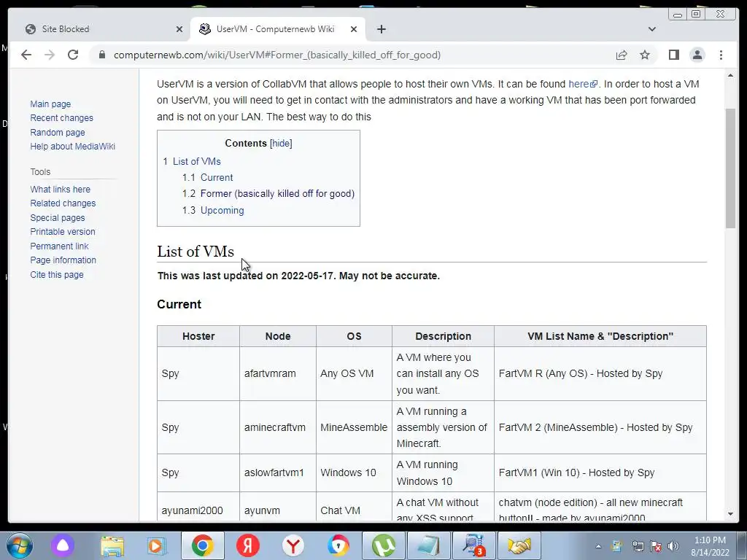Follow the external 'here' link
Image resolution: width=747 pixels, height=560 pixels.
pyautogui.click(x=583, y=84)
